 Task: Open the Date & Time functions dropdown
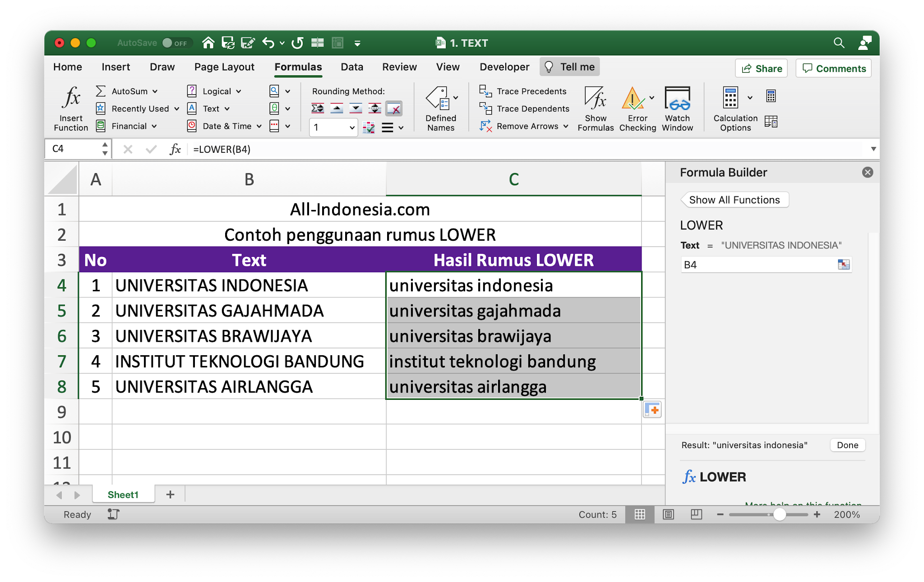coord(259,126)
